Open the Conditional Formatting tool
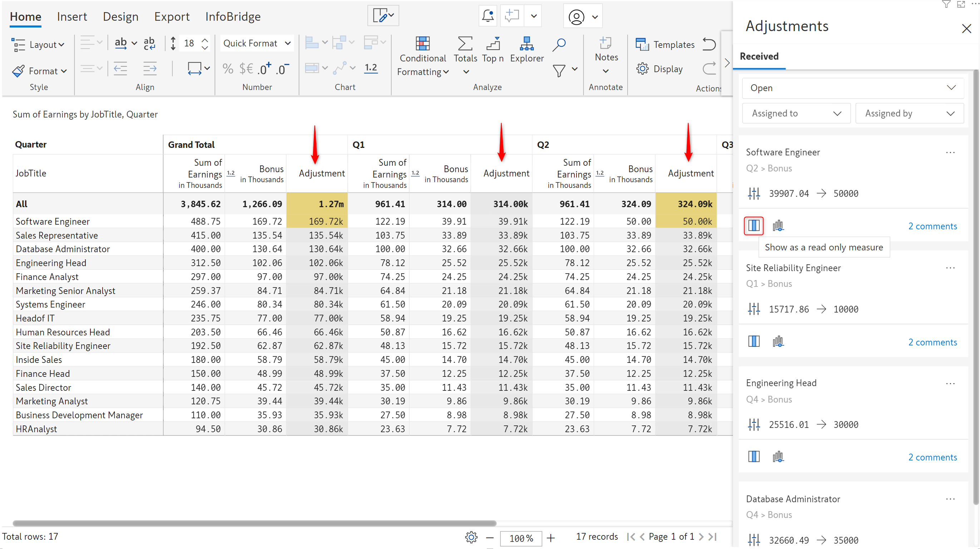This screenshot has width=980, height=549. pyautogui.click(x=423, y=57)
